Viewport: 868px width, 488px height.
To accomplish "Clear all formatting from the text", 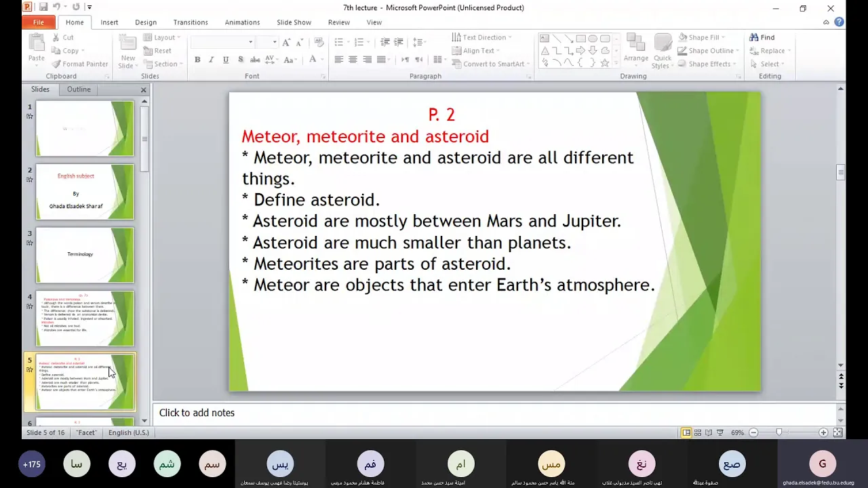I will click(x=319, y=42).
